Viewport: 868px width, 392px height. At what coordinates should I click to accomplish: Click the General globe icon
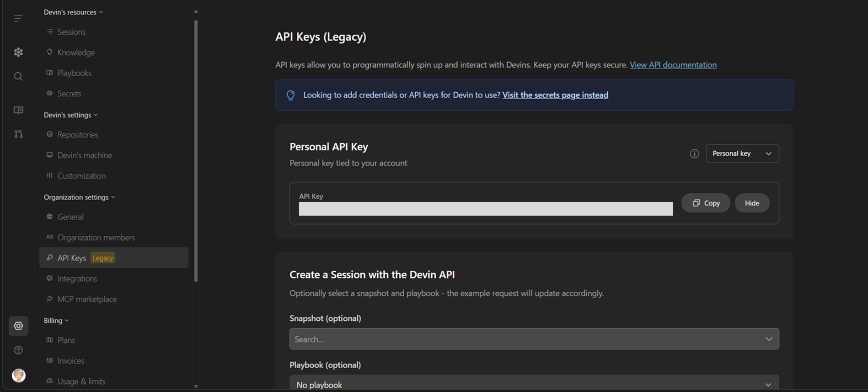click(49, 217)
